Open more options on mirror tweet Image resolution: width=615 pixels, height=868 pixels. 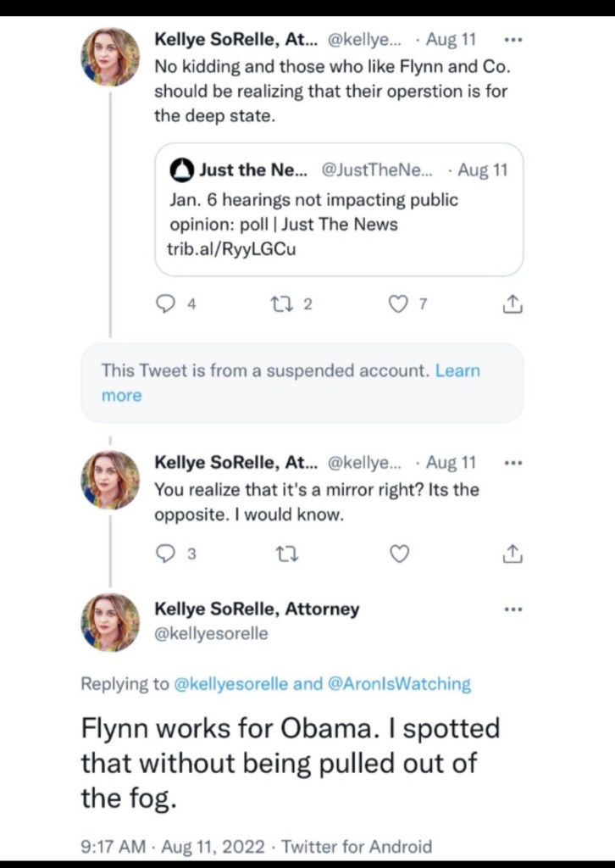point(512,463)
